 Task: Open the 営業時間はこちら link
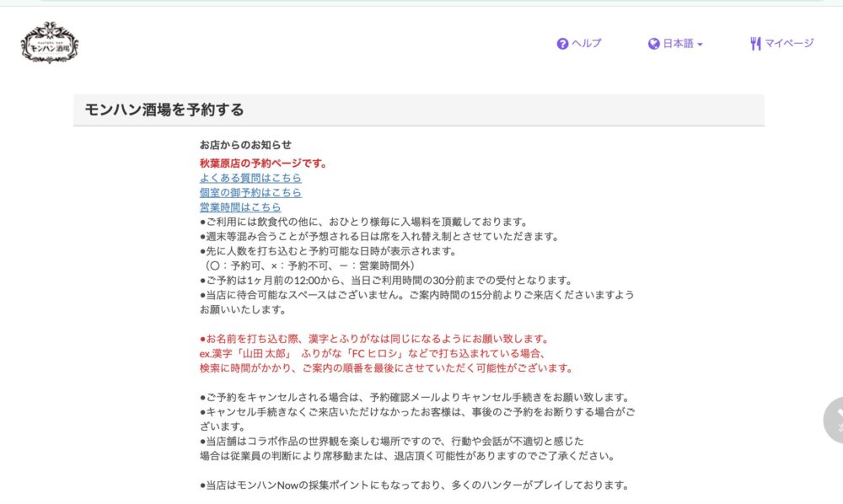coord(240,206)
